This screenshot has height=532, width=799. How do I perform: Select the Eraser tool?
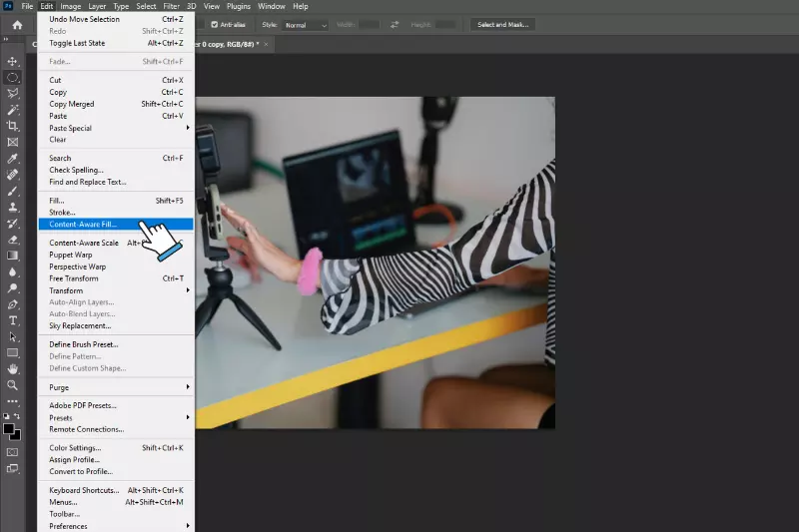tap(12, 240)
